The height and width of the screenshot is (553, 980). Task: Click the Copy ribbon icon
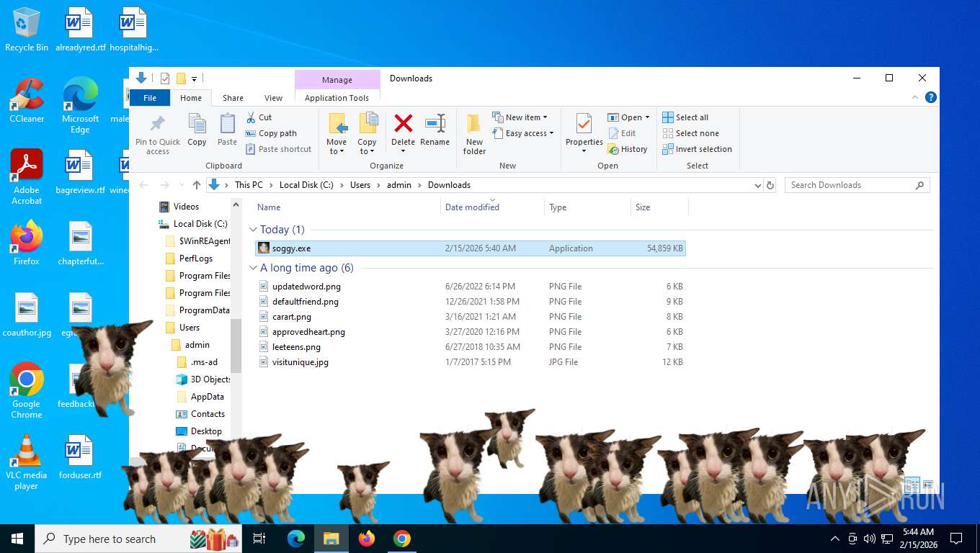pyautogui.click(x=197, y=124)
